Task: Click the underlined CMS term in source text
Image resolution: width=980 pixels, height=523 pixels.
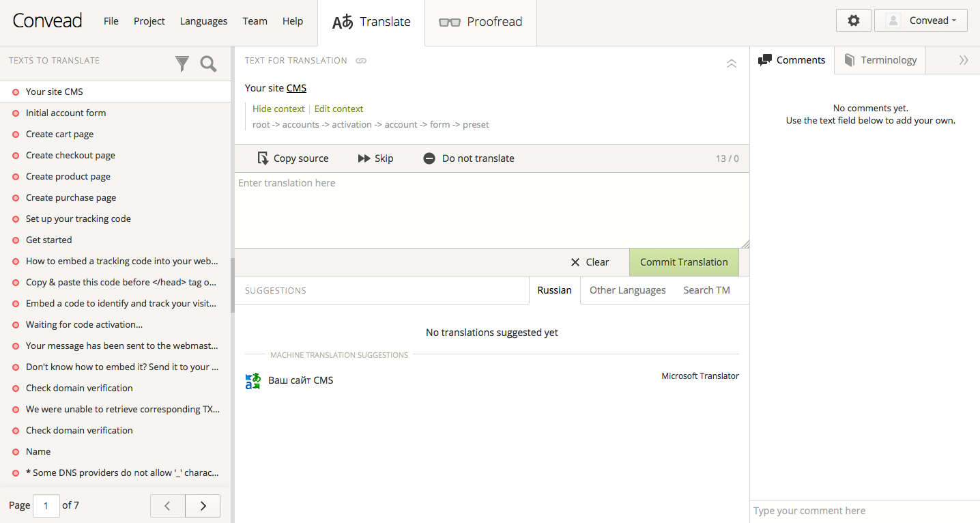Action: 296,88
